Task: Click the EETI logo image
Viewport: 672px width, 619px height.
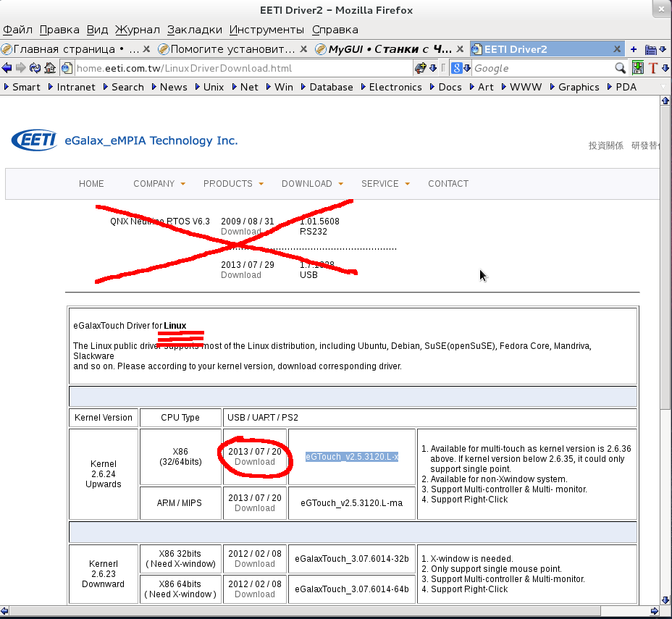Action: coord(34,140)
